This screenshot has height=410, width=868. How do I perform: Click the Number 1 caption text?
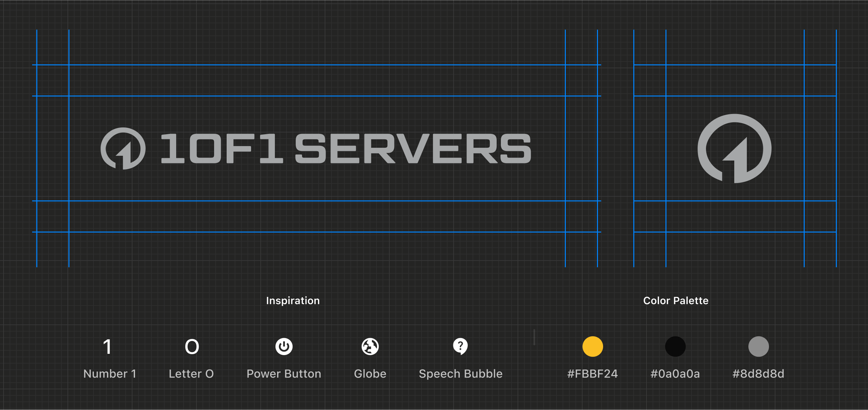click(x=110, y=374)
